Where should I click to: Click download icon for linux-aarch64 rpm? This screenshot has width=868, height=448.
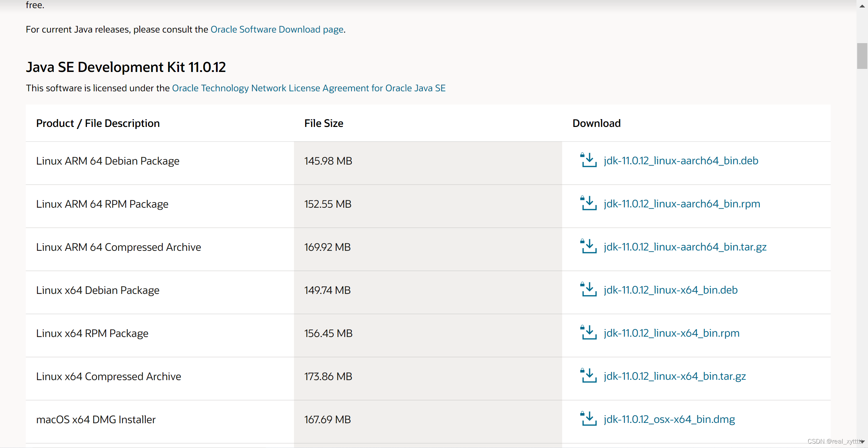589,203
